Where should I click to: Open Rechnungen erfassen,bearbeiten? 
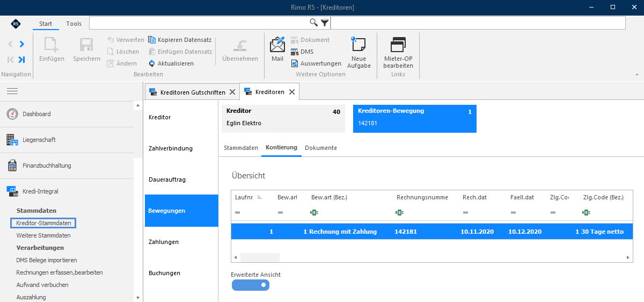[x=60, y=272]
